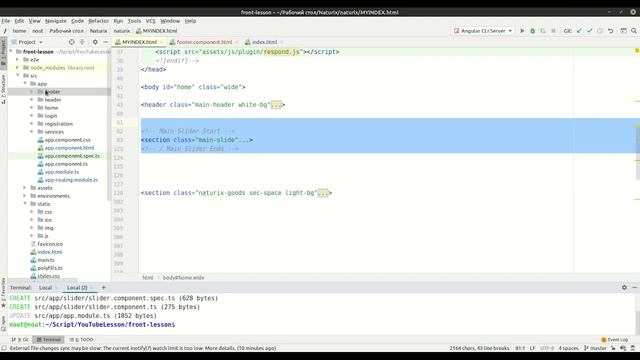Image resolution: width=640 pixels, height=360 pixels.
Task: Switch to footer.component.html tab
Action: click(204, 42)
